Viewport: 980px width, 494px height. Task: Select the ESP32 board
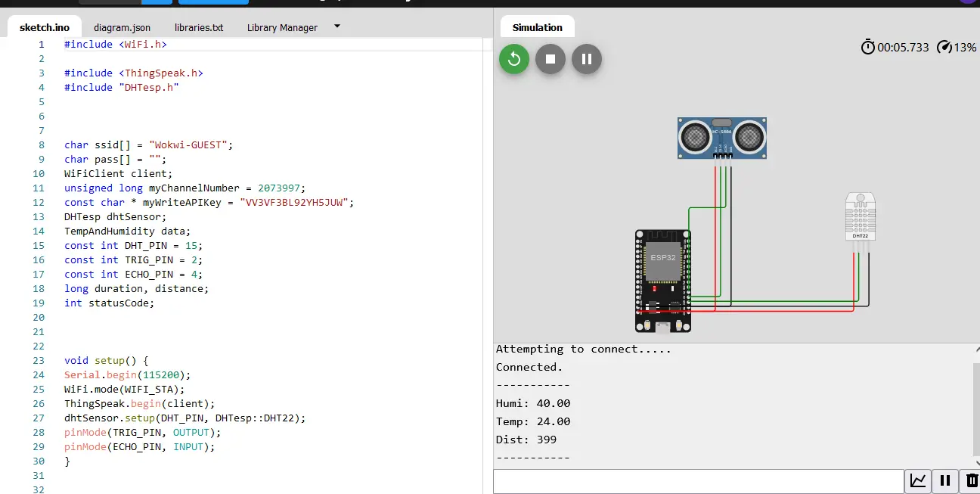pos(663,281)
